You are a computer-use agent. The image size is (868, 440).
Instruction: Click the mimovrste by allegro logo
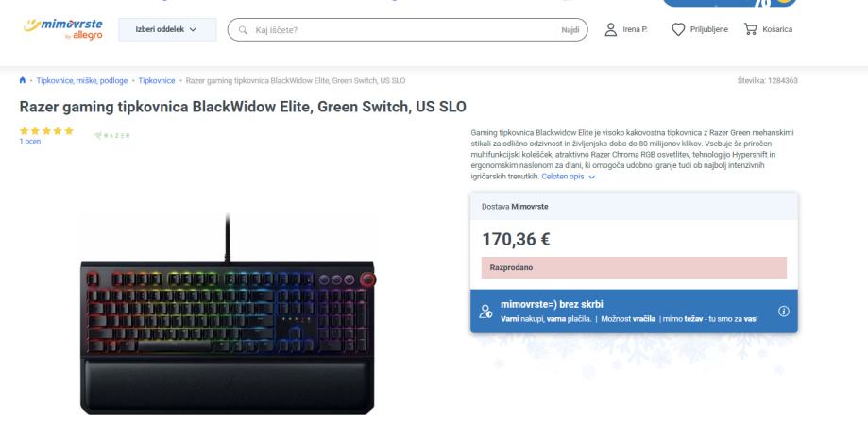63,28
